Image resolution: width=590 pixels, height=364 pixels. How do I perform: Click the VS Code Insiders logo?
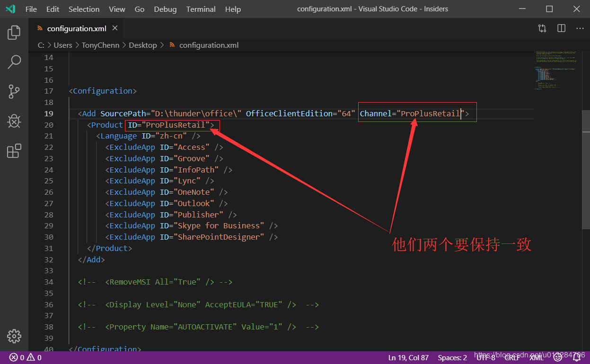tap(10, 9)
